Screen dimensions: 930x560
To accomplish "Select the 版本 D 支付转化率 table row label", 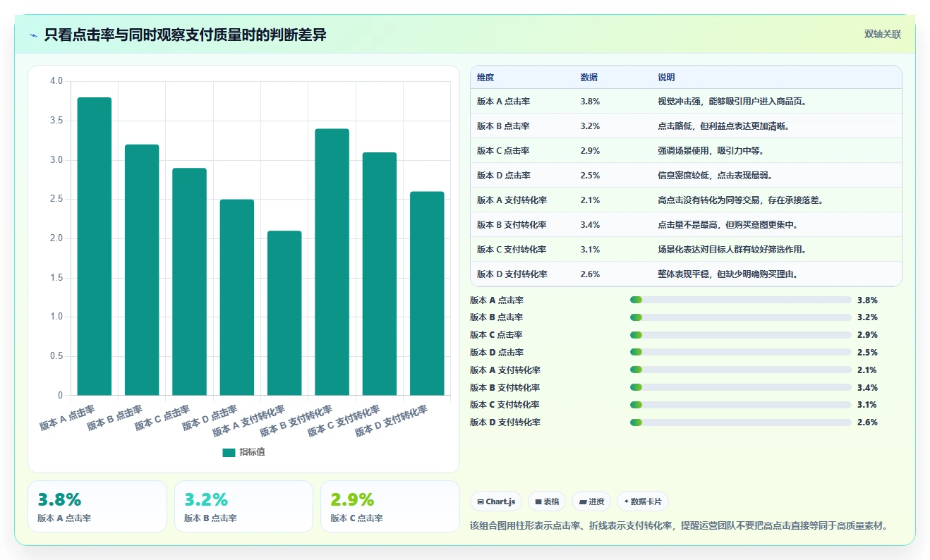I will coord(512,274).
